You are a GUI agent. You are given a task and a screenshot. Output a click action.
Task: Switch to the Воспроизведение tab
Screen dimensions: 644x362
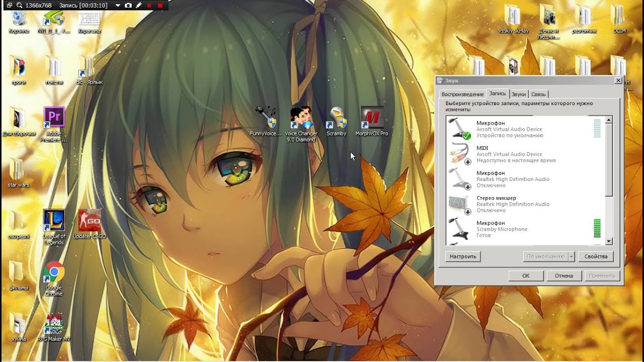462,94
